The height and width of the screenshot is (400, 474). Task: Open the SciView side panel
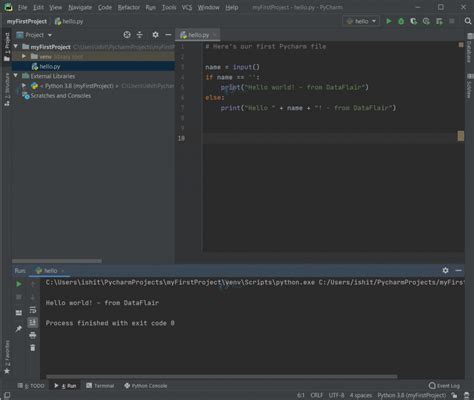tap(469, 85)
